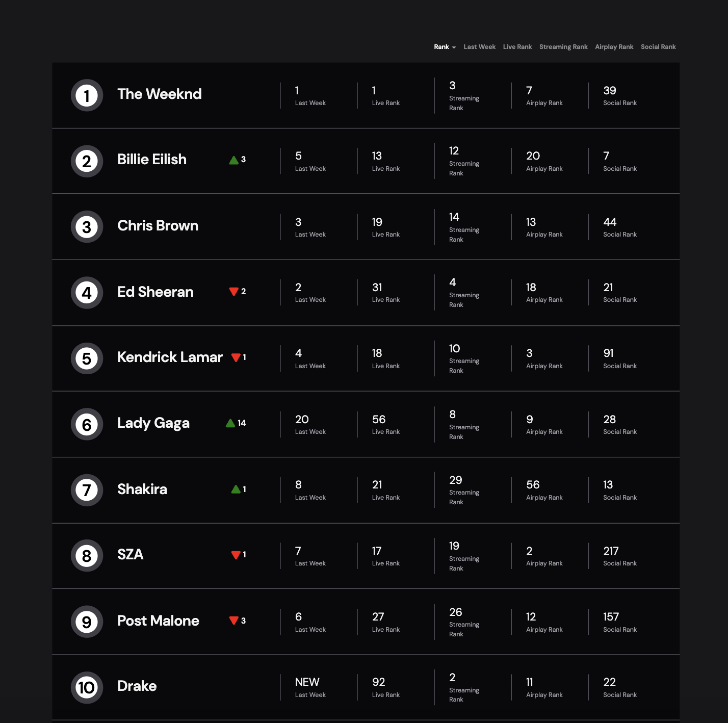Screen dimensions: 728x723
Task: Click Billie Eilish's green up arrow
Action: 234,160
